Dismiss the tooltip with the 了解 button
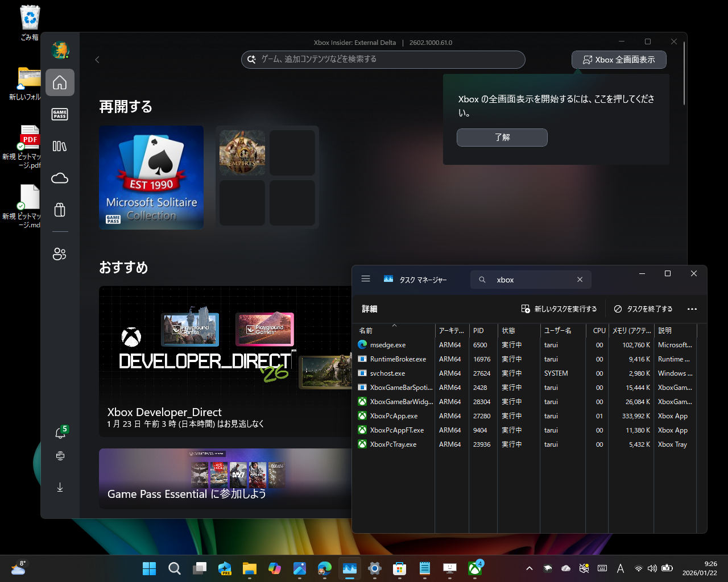 click(502, 138)
